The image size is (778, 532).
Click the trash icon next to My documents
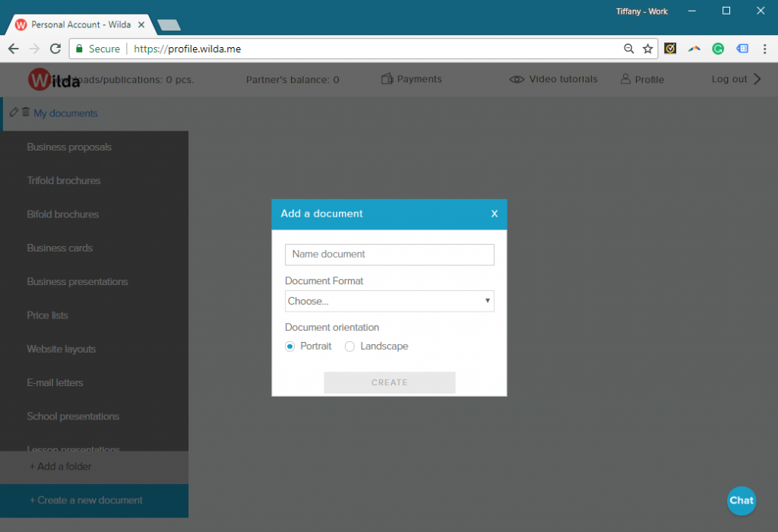(x=25, y=112)
